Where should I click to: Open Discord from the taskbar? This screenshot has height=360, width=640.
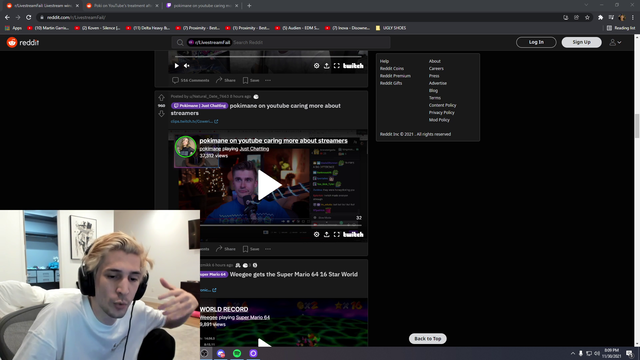(x=221, y=353)
